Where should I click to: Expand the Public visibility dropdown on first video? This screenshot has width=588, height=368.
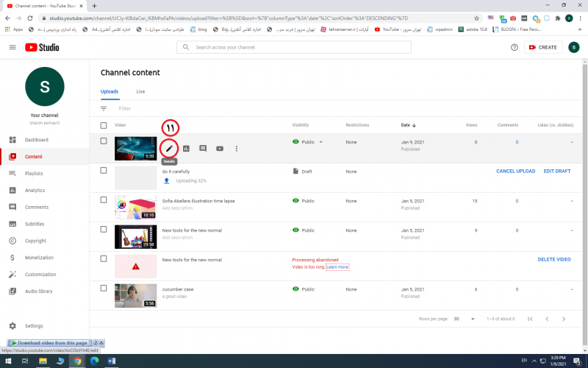tap(321, 141)
